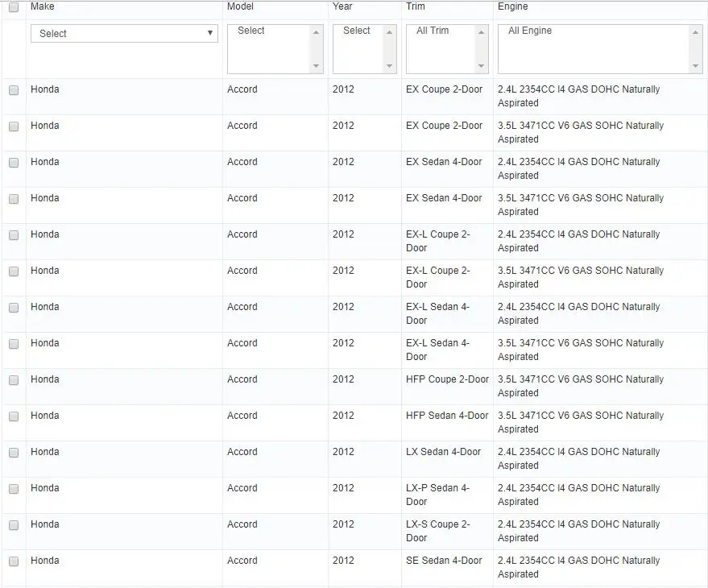Check the EX-L Sedan 4-Door 3.5L row checkbox
Viewport: 708px width, 588px height.
click(x=14, y=344)
